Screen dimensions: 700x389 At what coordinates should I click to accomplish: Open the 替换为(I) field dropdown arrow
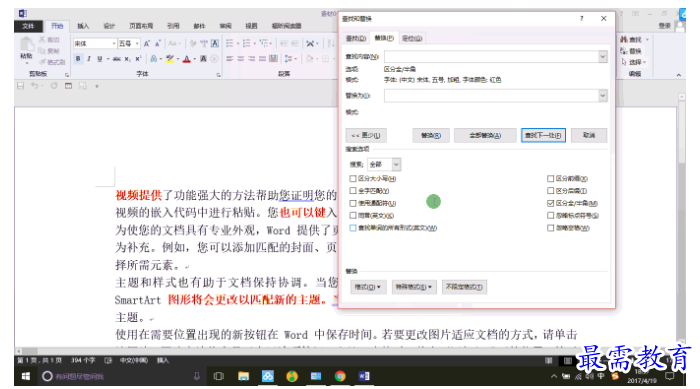[x=603, y=96]
